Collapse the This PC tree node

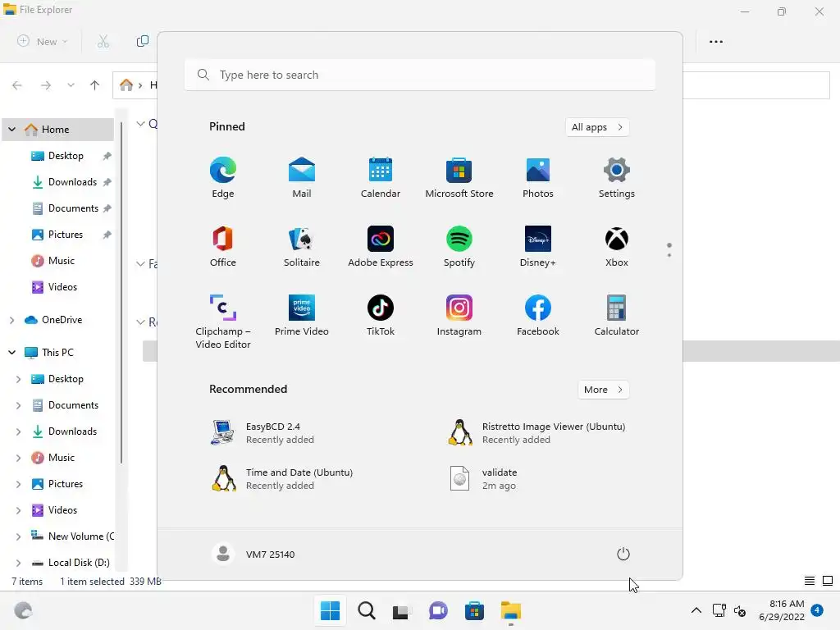(11, 353)
